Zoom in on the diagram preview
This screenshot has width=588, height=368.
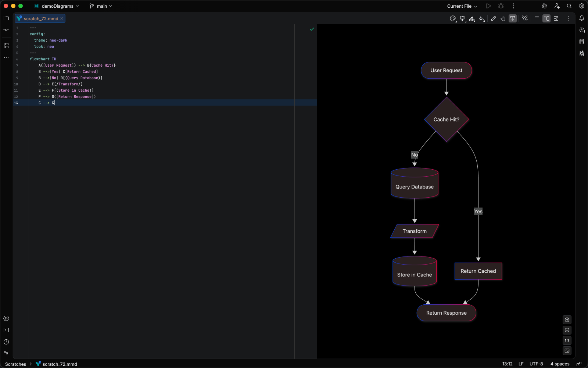coord(567,320)
